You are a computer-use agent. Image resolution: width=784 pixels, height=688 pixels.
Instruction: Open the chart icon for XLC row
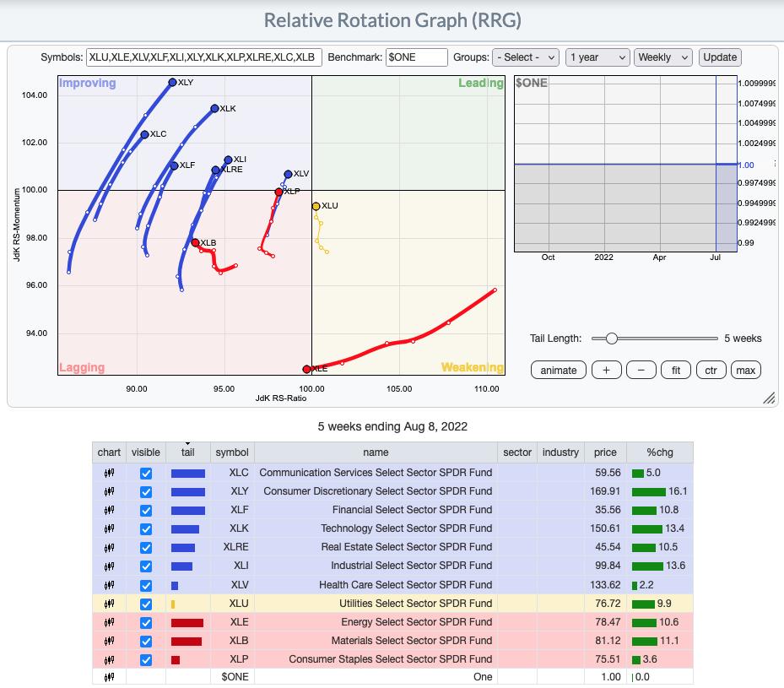(109, 473)
